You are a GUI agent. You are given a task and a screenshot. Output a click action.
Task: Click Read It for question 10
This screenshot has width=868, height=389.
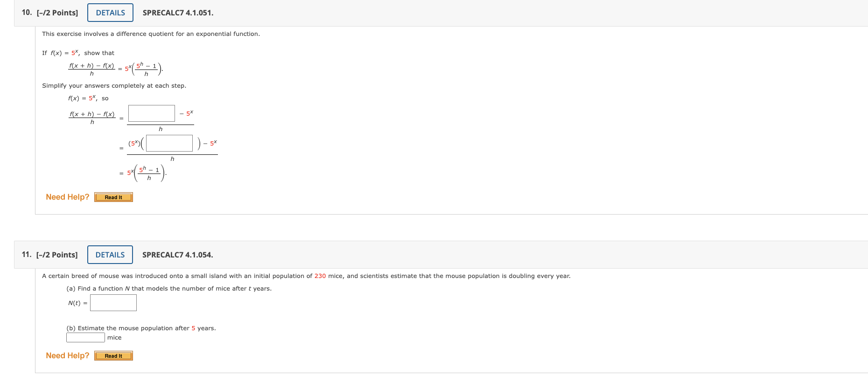pos(113,197)
